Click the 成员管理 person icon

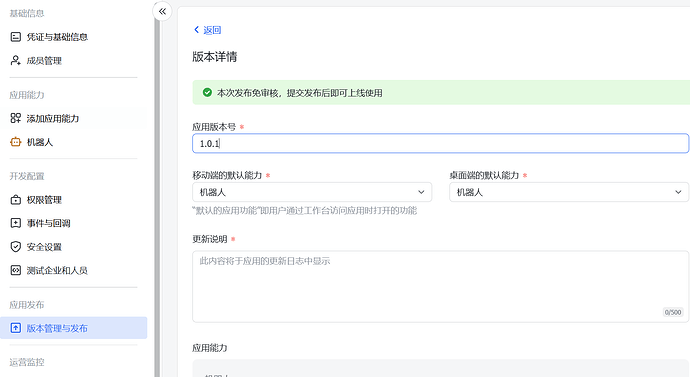[x=15, y=61]
